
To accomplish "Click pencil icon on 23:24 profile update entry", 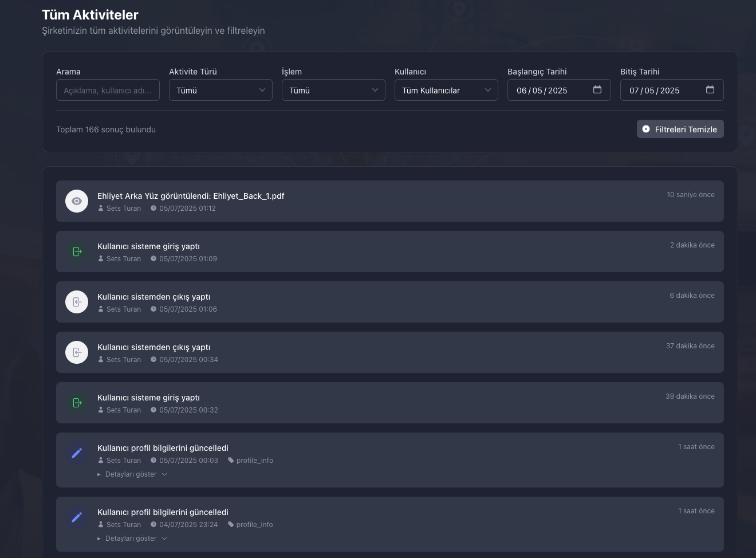I will tap(77, 517).
